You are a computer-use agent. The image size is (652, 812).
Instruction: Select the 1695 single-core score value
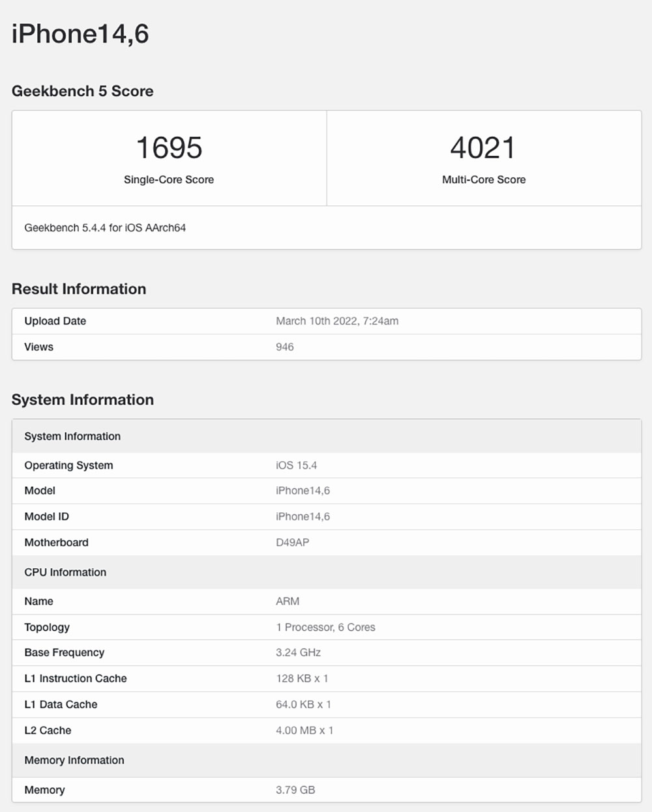[169, 148]
